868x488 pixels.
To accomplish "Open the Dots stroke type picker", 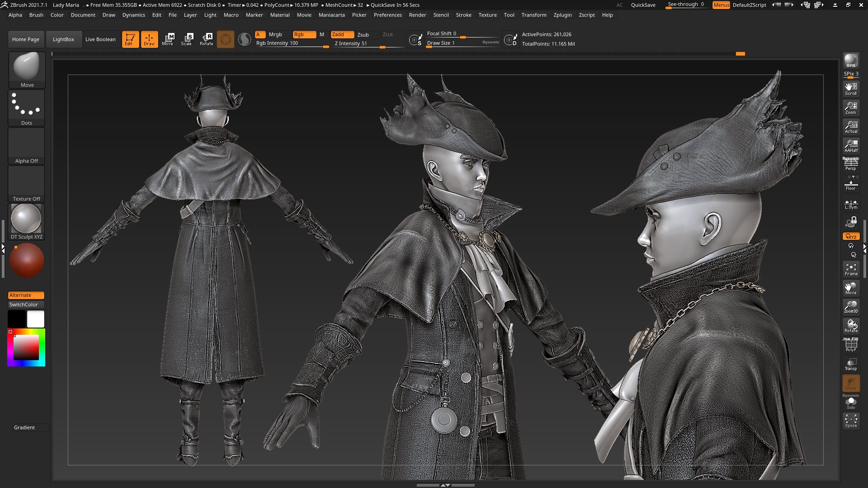I will [27, 108].
